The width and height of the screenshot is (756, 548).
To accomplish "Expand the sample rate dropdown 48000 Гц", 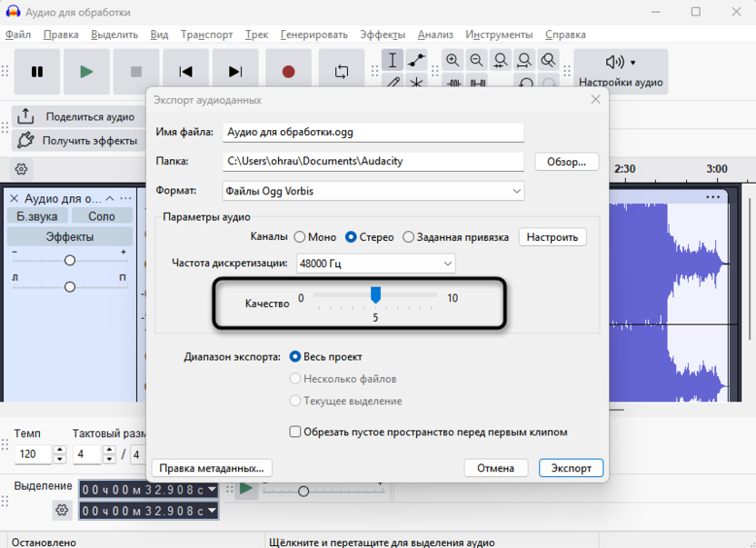I will pyautogui.click(x=375, y=264).
